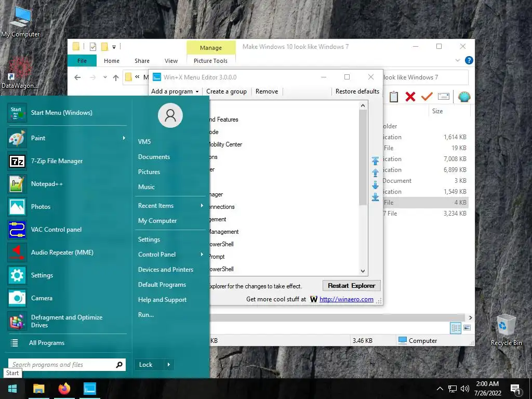Click Remove in Win+X Editor

(267, 91)
